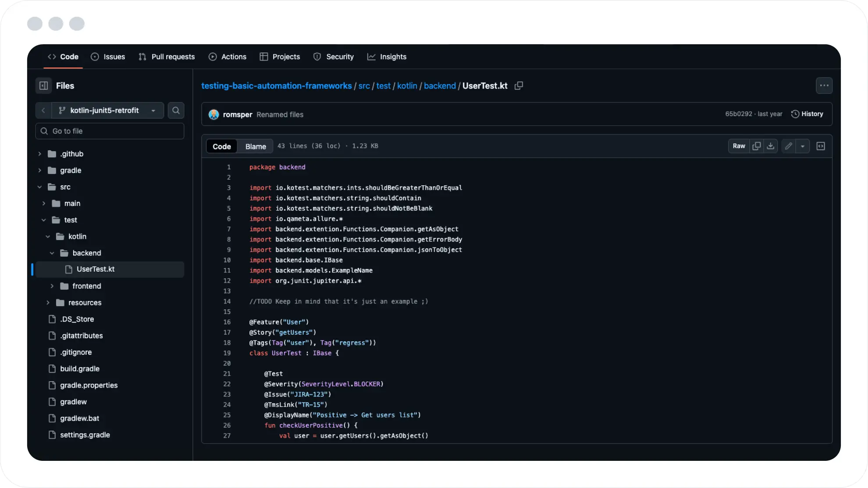Viewport: 868px width, 488px height.
Task: Click the search magnifier button beside branch selector
Action: point(176,110)
